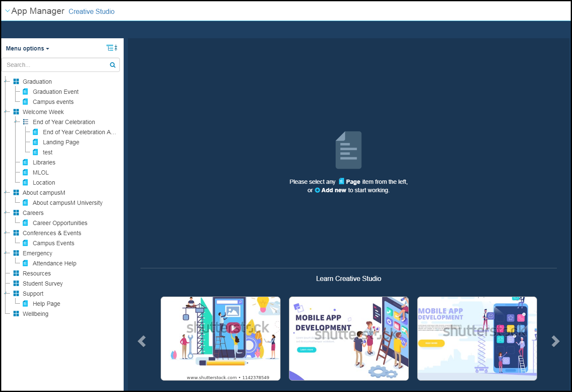
Task: Select the Graduation Event page label
Action: [56, 92]
